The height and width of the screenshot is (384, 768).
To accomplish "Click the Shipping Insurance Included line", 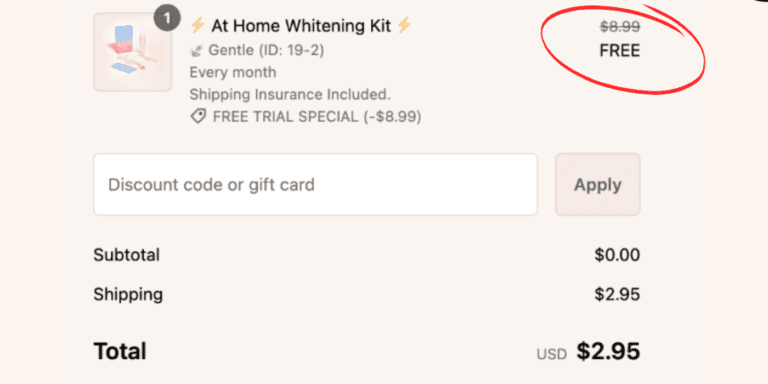I will click(290, 95).
